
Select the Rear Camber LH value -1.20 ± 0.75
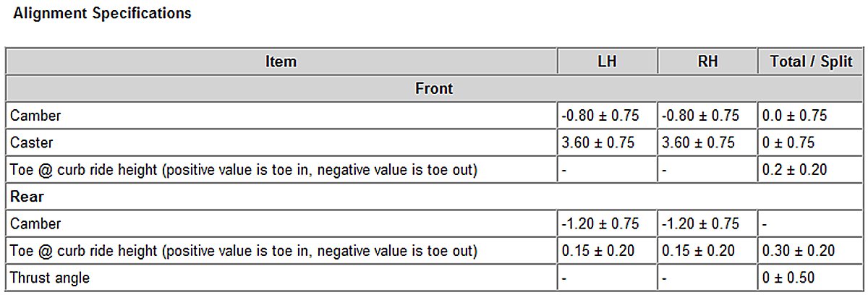[600, 224]
